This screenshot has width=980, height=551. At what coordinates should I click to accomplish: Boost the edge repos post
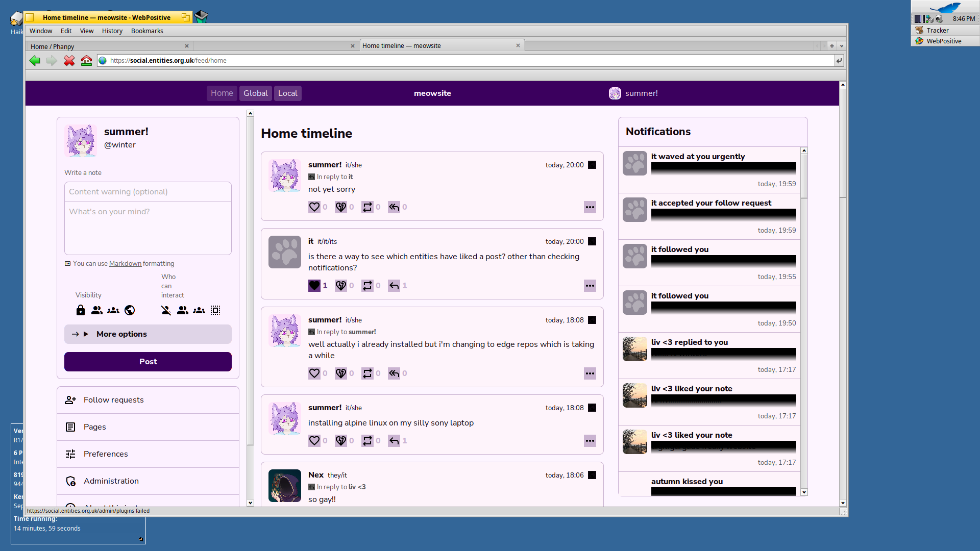coord(367,373)
